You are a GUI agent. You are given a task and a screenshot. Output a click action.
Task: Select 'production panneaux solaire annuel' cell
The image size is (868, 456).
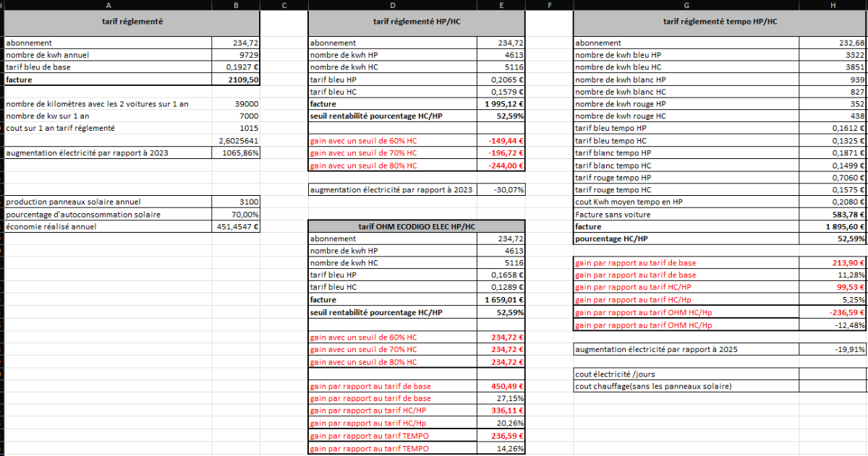click(x=109, y=202)
